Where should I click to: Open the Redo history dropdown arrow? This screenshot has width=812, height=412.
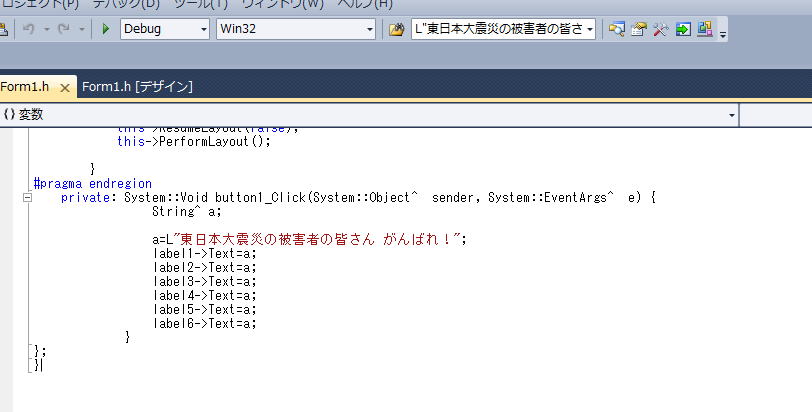click(x=82, y=30)
